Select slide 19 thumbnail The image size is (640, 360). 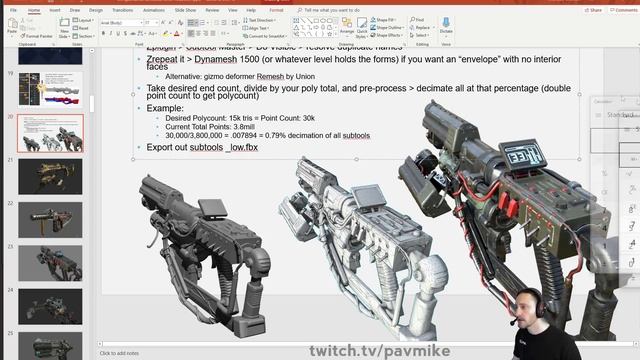[x=50, y=90]
